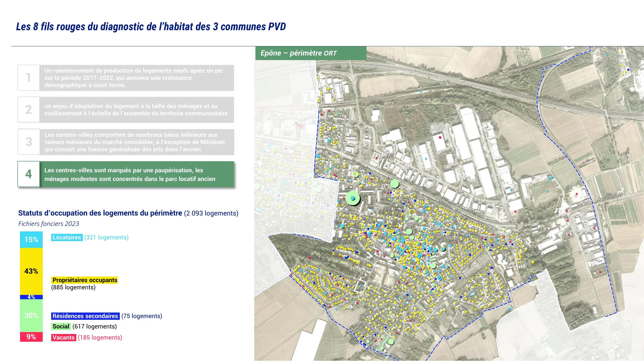The height and width of the screenshot is (362, 644).
Task: Select numbered box 3 in the list
Action: click(29, 142)
